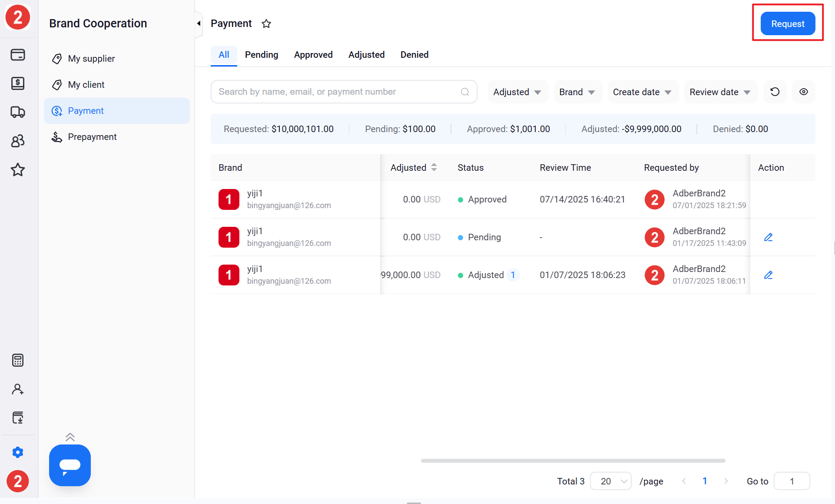Click the Requested: $10,000,101.00 summary

[278, 129]
